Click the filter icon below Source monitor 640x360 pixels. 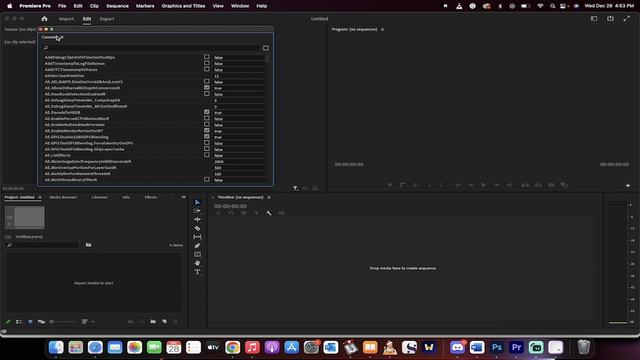click(295, 188)
